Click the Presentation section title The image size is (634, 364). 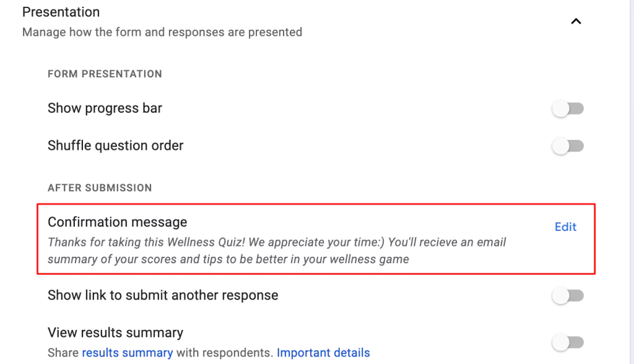point(60,12)
